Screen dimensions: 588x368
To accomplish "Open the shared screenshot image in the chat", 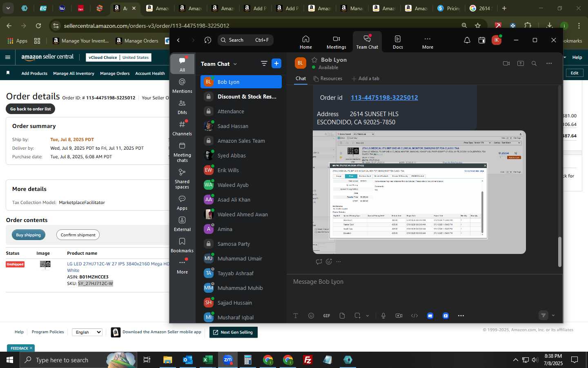I will tap(419, 192).
